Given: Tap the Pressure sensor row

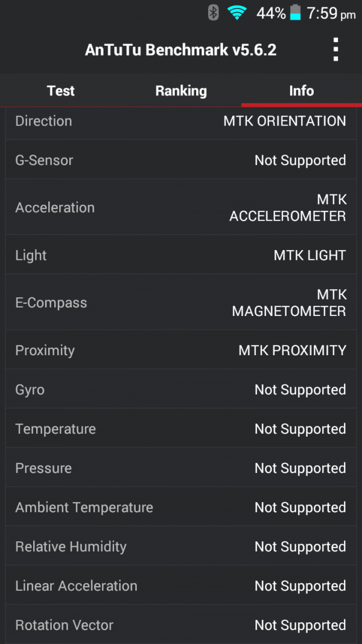Looking at the screenshot, I should (181, 468).
